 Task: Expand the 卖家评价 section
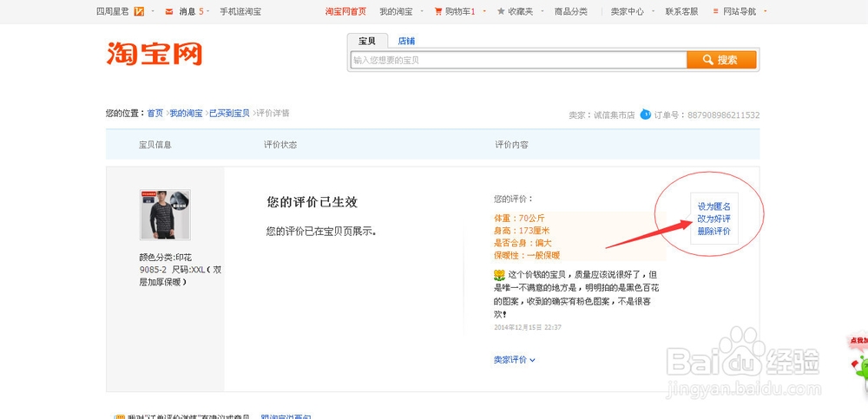tap(514, 360)
